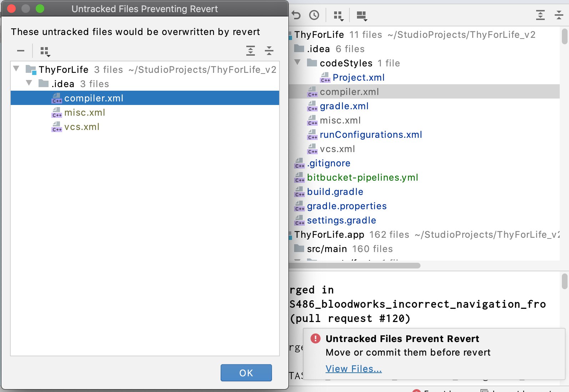Select bitbucket-pipelines.yml in the changes tree
This screenshot has height=392, width=569.
[362, 177]
